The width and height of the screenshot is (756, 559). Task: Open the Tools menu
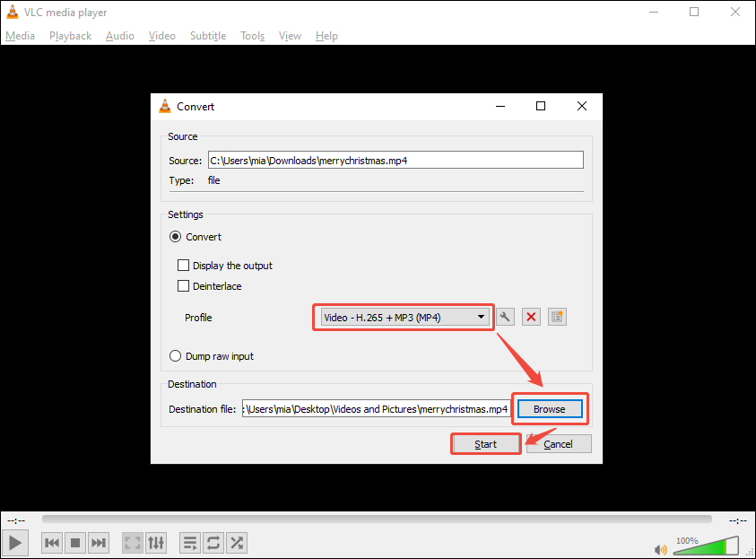(253, 36)
